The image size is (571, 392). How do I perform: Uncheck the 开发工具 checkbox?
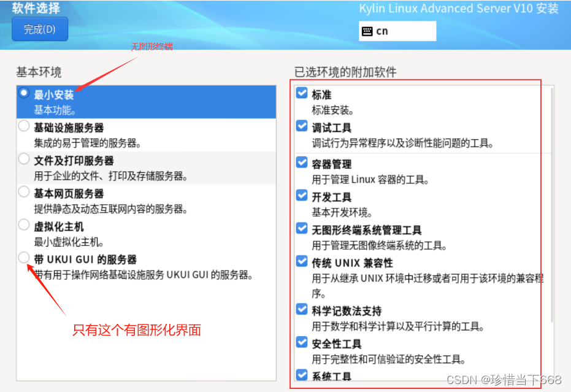click(302, 195)
